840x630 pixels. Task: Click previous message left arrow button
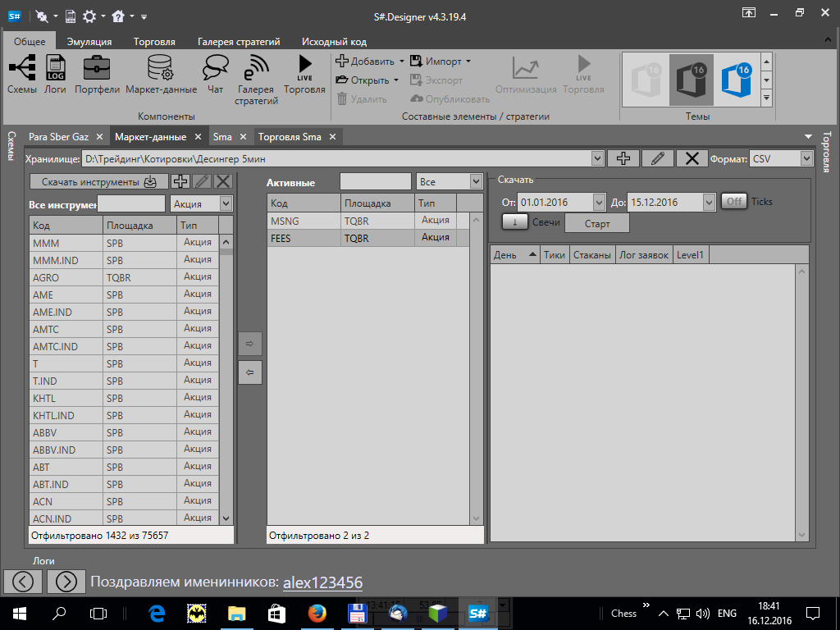pos(23,582)
